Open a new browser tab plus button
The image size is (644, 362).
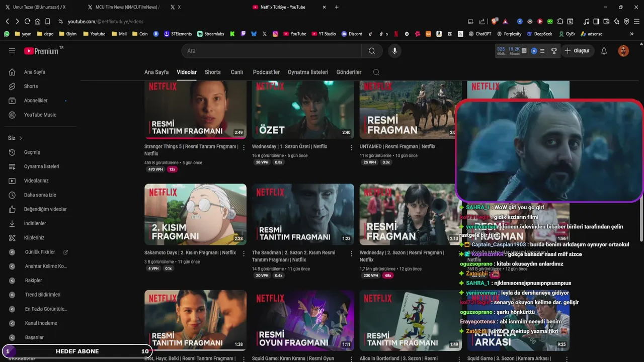coord(337,7)
